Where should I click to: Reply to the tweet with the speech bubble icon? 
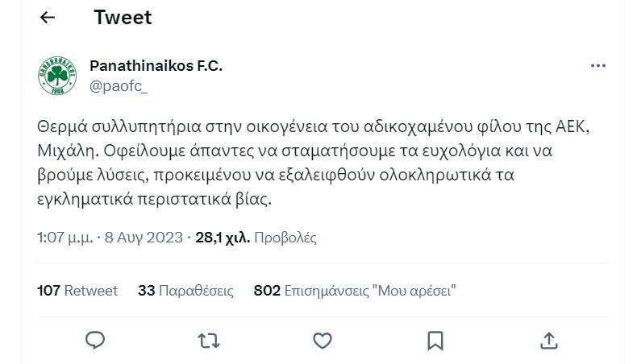(x=96, y=340)
